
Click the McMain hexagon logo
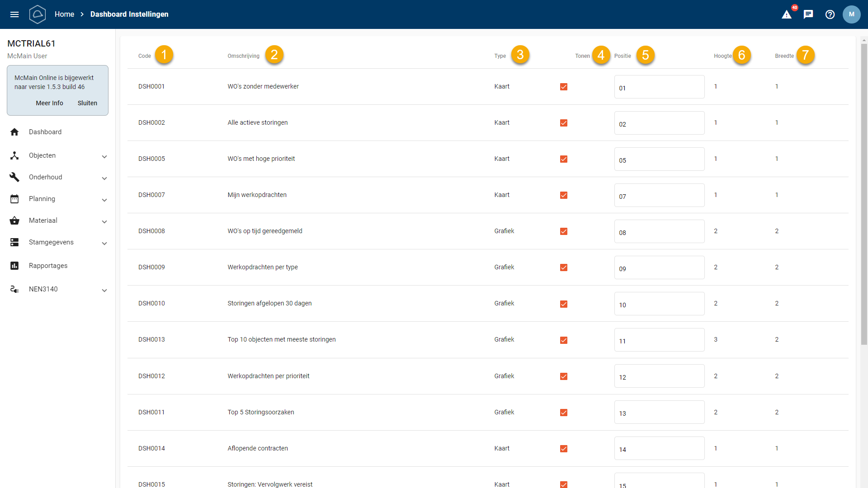click(38, 14)
